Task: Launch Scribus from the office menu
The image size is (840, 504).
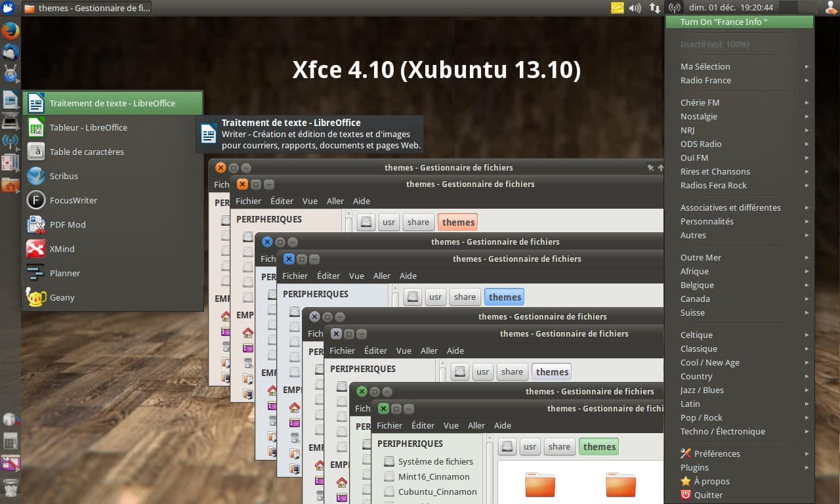Action: [64, 176]
